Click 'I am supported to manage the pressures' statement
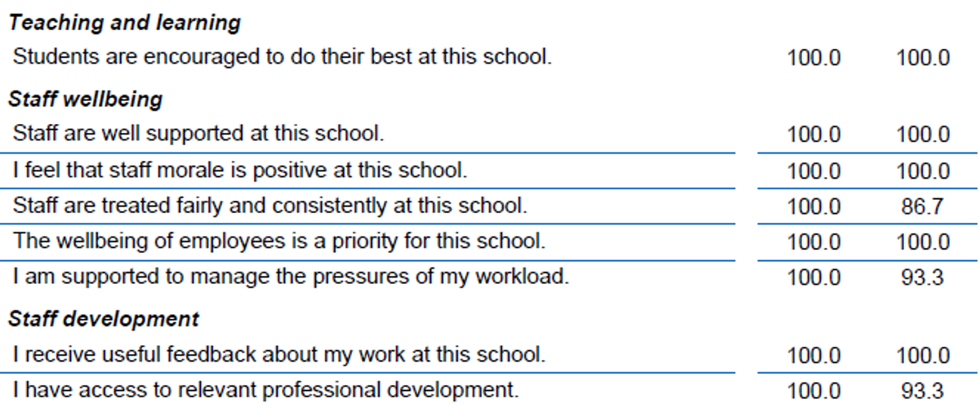The height and width of the screenshot is (417, 980). tap(291, 277)
